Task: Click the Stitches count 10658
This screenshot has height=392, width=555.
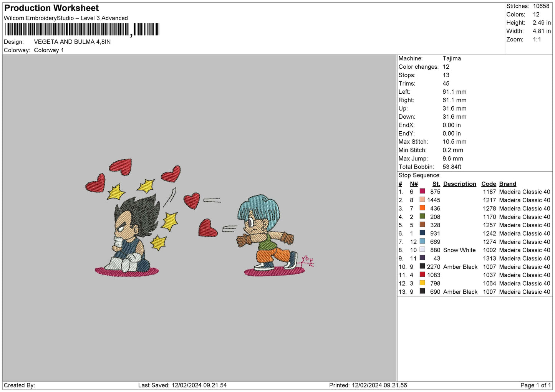Action: point(541,6)
